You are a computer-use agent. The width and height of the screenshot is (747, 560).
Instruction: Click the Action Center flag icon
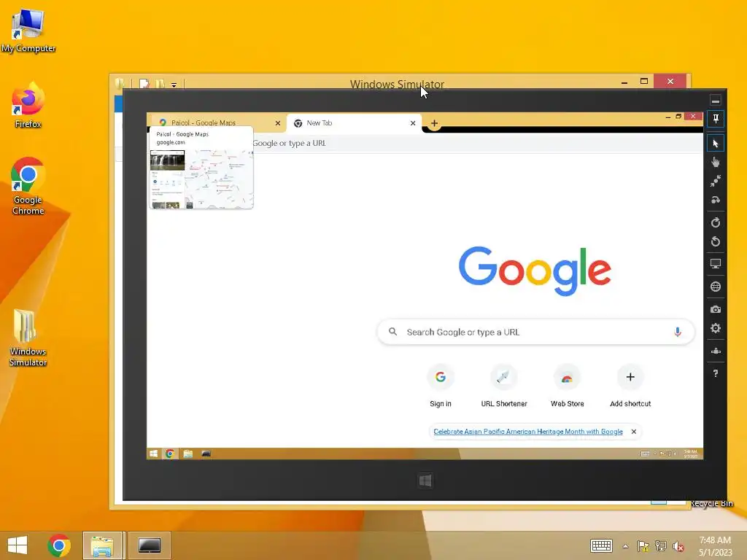(x=643, y=545)
